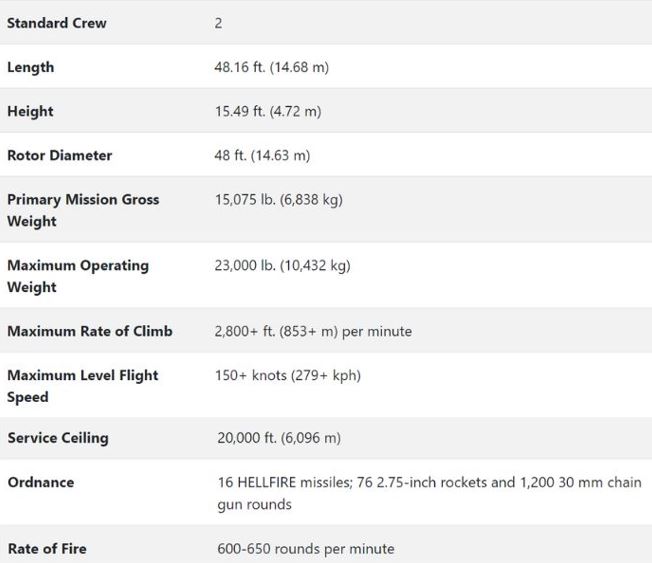
Task: Click the 15,075 lb. weight value
Action: tap(278, 199)
